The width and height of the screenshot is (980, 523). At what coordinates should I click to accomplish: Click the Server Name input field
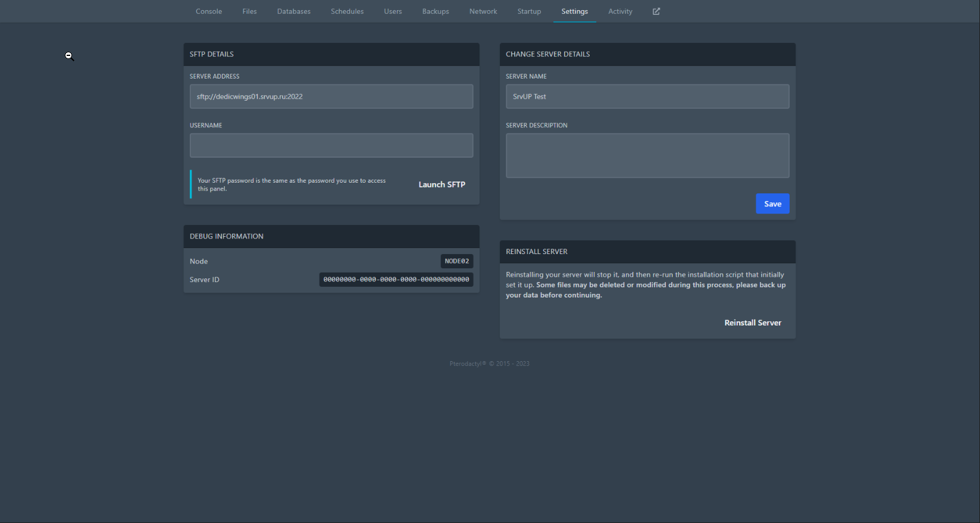[647, 96]
